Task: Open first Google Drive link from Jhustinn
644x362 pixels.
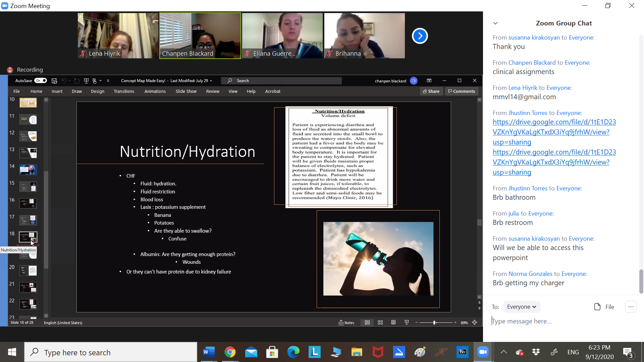Action: tap(554, 132)
